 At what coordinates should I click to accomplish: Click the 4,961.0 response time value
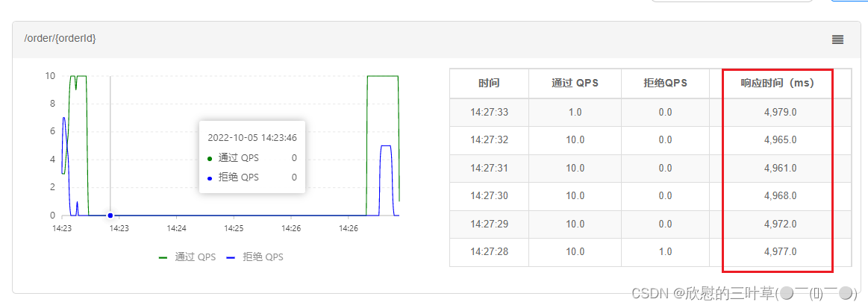click(781, 168)
